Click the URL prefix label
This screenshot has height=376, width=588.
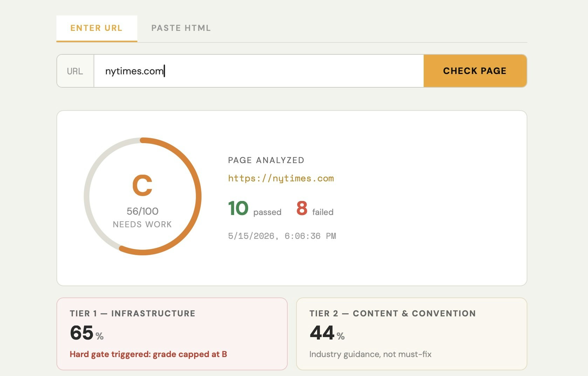tap(75, 71)
